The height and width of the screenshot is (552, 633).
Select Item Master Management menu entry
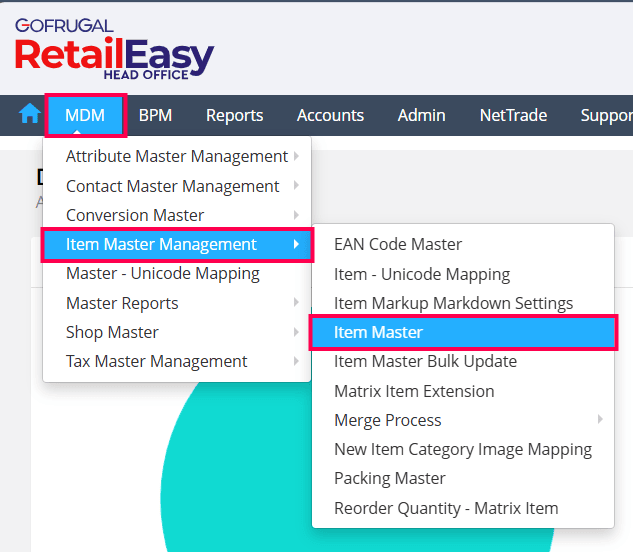[177, 244]
